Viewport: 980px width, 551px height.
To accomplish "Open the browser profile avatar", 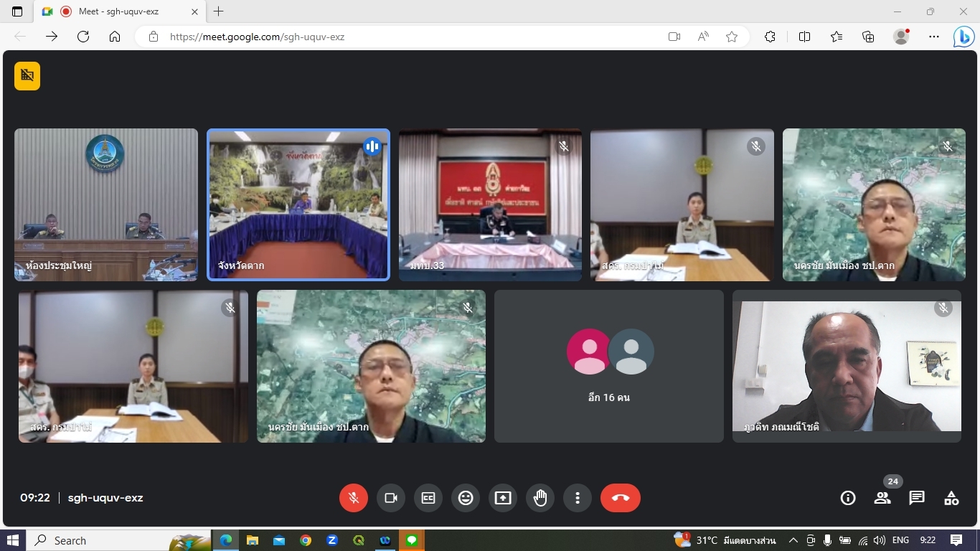I will pyautogui.click(x=901, y=37).
